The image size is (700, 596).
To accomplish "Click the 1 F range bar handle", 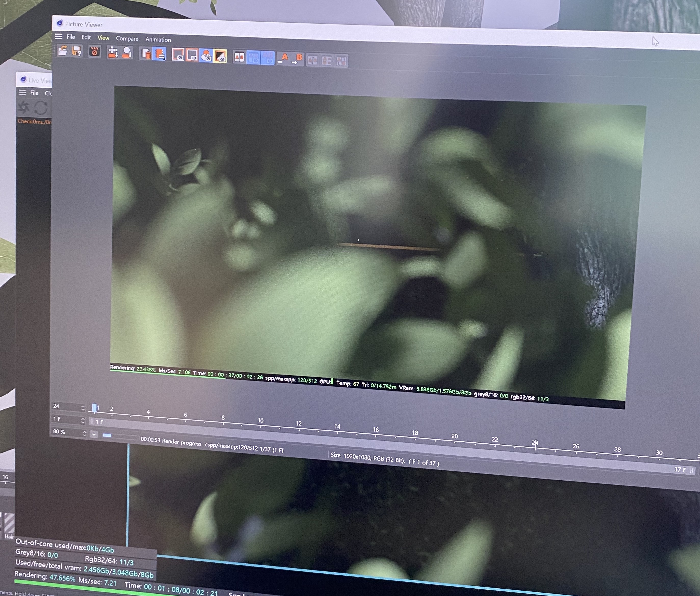I will coord(91,421).
